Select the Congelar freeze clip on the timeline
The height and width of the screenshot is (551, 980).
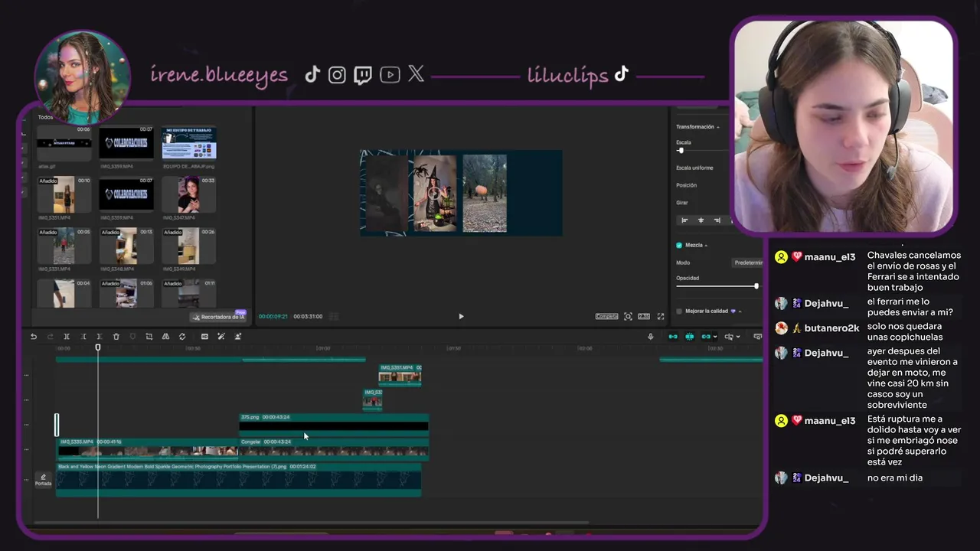[334, 448]
